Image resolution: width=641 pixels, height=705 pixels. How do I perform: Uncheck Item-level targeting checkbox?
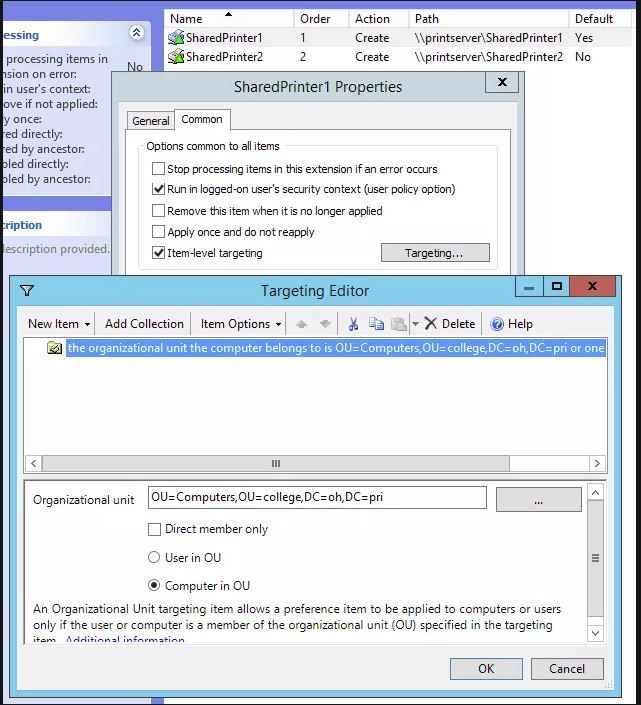158,253
